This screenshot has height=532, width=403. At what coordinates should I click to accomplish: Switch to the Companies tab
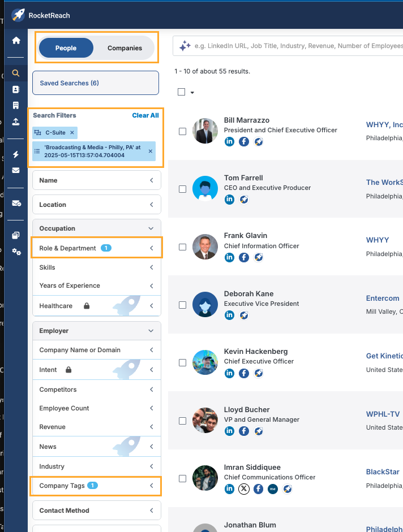pyautogui.click(x=125, y=48)
